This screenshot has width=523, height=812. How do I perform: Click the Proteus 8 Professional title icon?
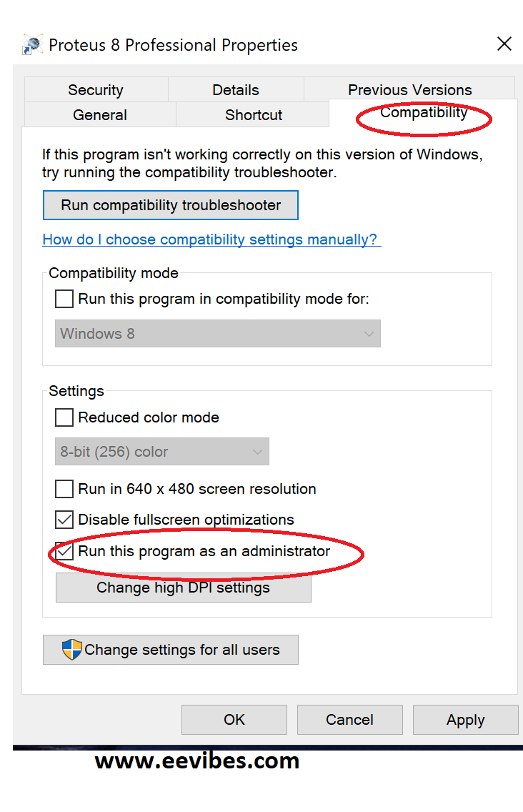tap(32, 44)
